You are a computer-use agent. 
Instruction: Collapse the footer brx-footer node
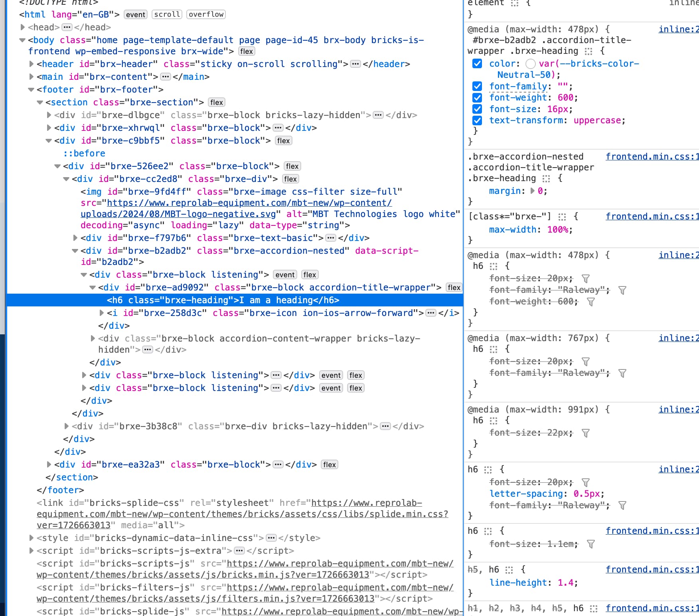(x=32, y=90)
